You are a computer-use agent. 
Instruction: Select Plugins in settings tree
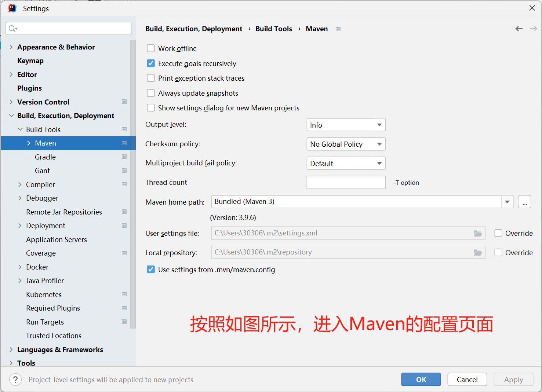(29, 88)
